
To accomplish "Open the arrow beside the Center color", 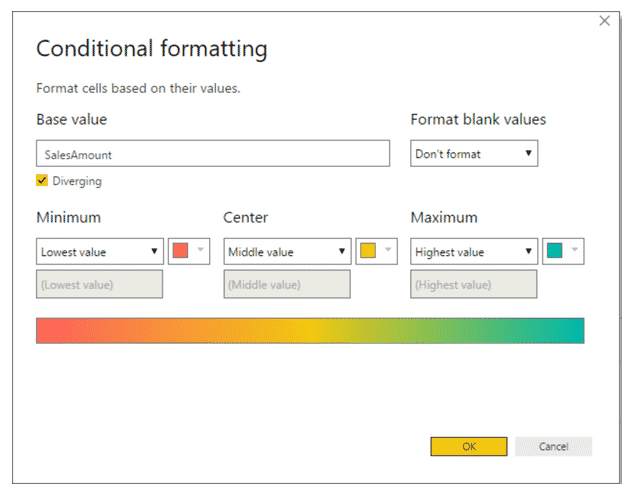I will click(x=387, y=252).
